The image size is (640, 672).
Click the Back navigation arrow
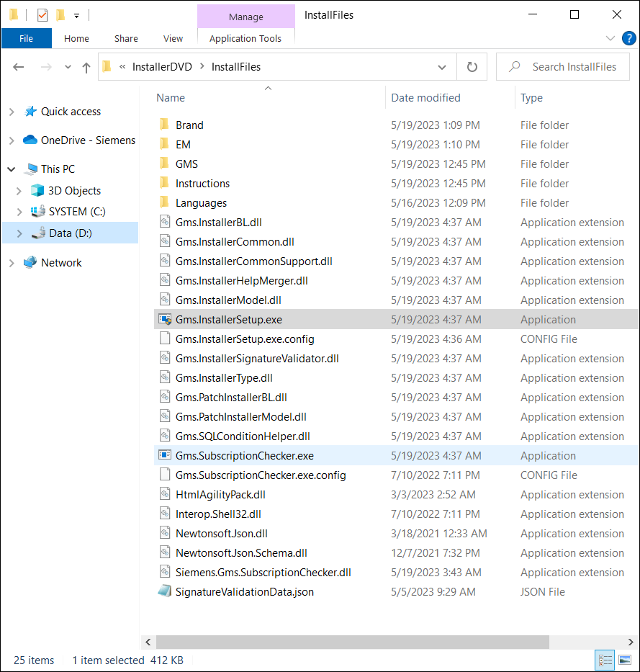tap(19, 67)
